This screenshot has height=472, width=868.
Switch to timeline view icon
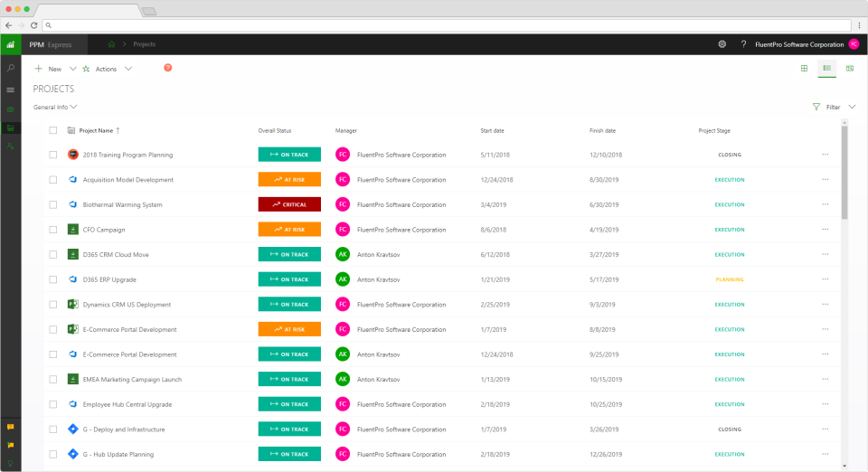pyautogui.click(x=850, y=69)
